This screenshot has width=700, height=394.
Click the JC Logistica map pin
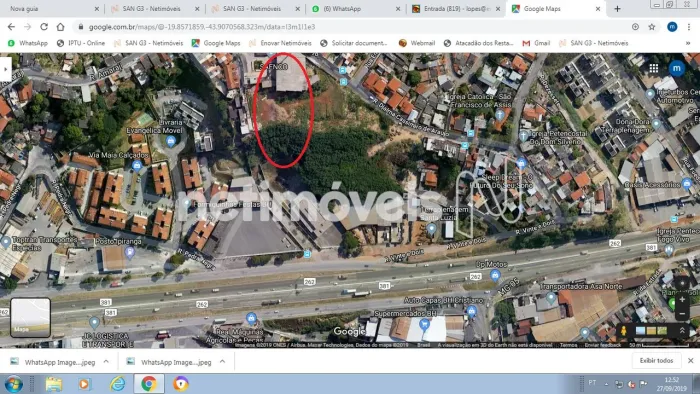click(x=94, y=322)
